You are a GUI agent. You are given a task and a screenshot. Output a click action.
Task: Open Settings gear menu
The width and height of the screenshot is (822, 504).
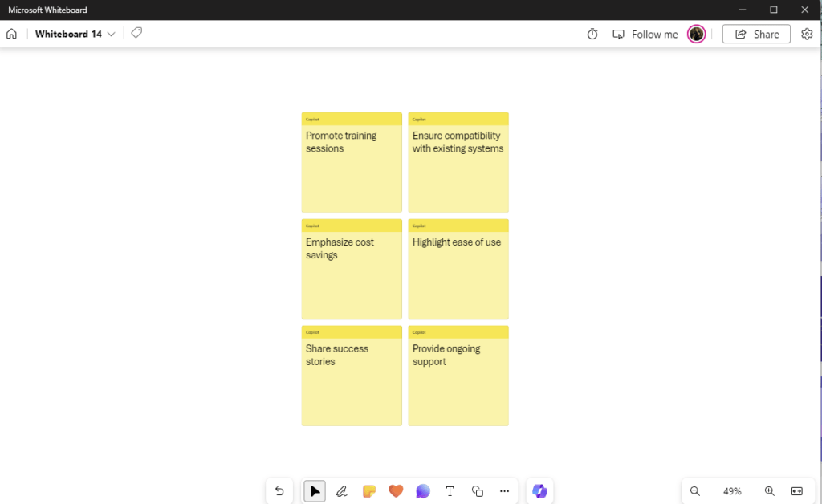coord(807,34)
